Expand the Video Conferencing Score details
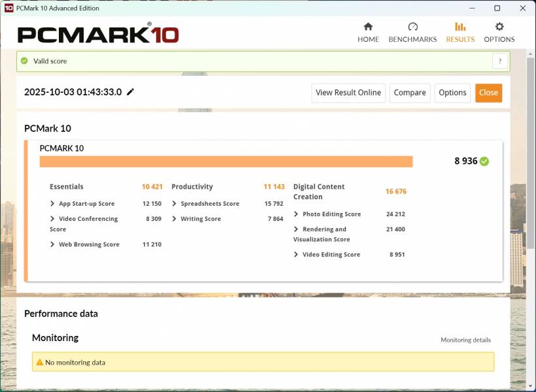 (x=52, y=219)
